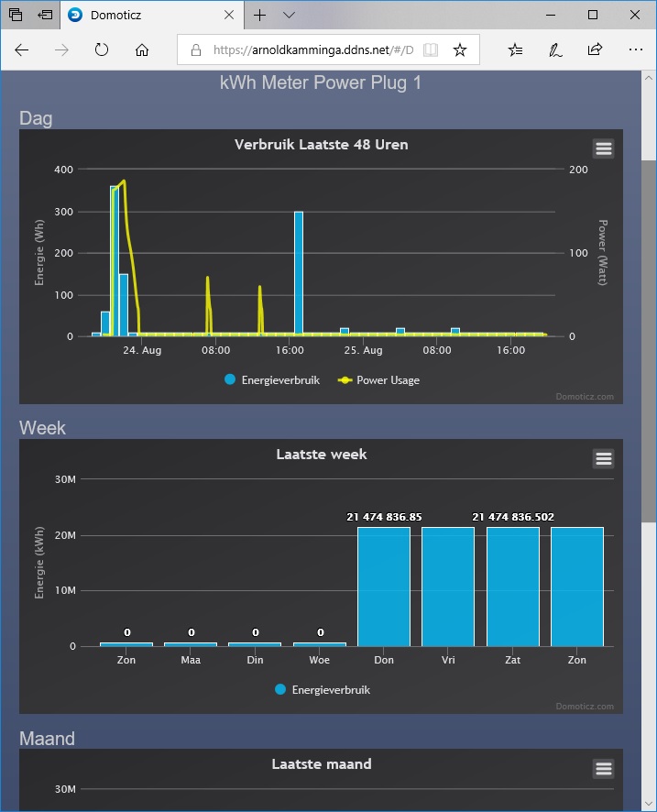Click the add notes pen icon
The width and height of the screenshot is (657, 812).
[555, 49]
